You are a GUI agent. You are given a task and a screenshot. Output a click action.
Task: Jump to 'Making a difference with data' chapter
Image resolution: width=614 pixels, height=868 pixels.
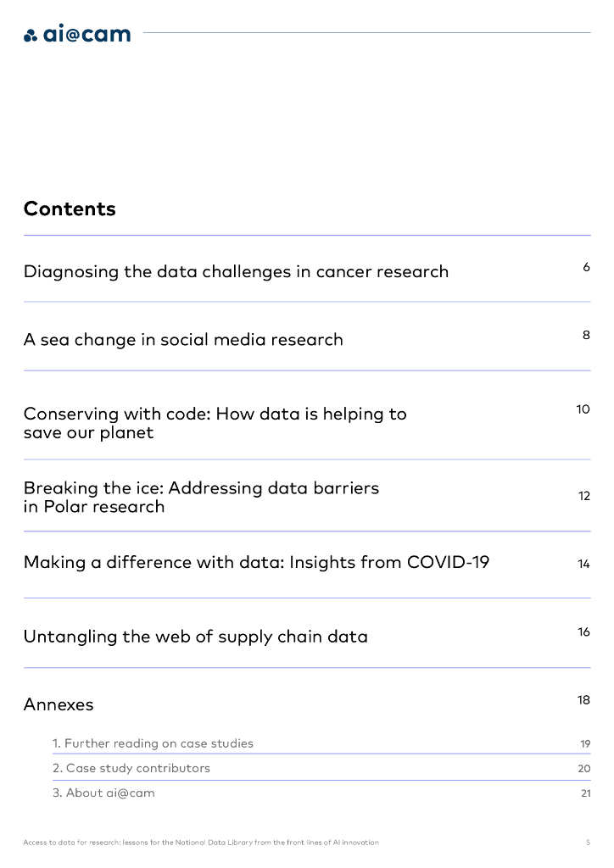pos(256,562)
